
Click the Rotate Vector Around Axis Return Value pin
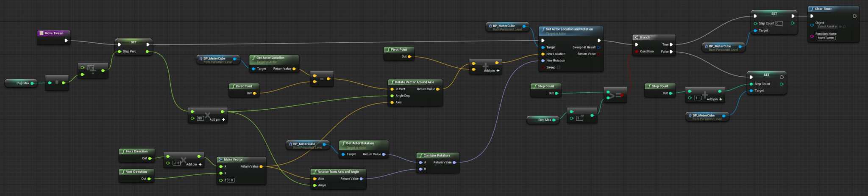[438, 89]
